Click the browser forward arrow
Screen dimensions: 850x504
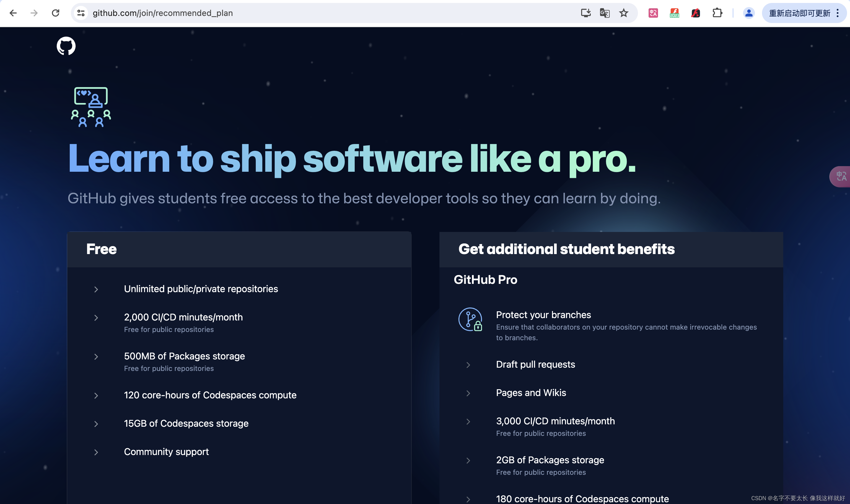pos(34,13)
